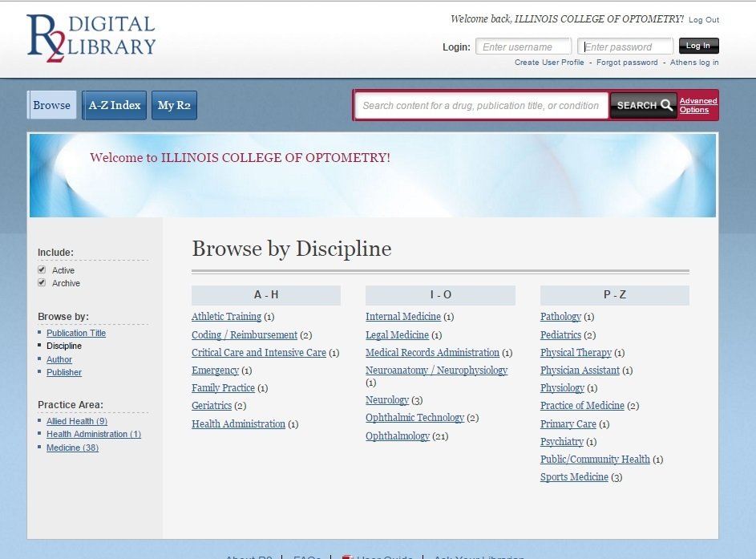Viewport: 756px width, 559px height.
Task: Open the Neurology discipline
Action: click(x=387, y=400)
